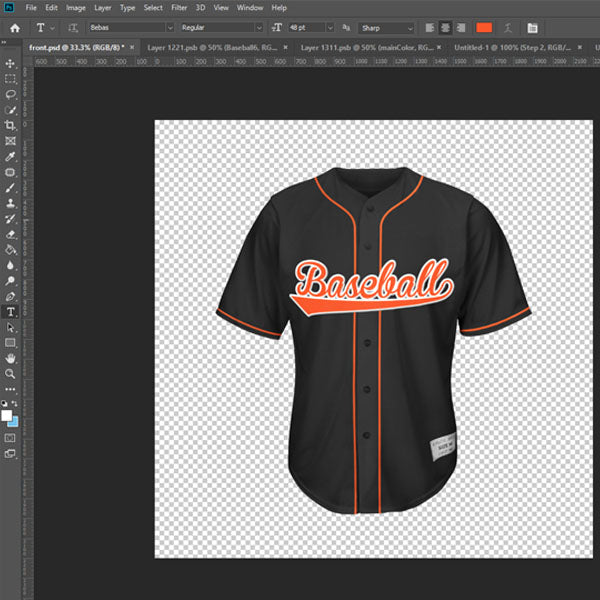Image resolution: width=600 pixels, height=600 pixels.
Task: Select the Crop tool
Action: (11, 126)
